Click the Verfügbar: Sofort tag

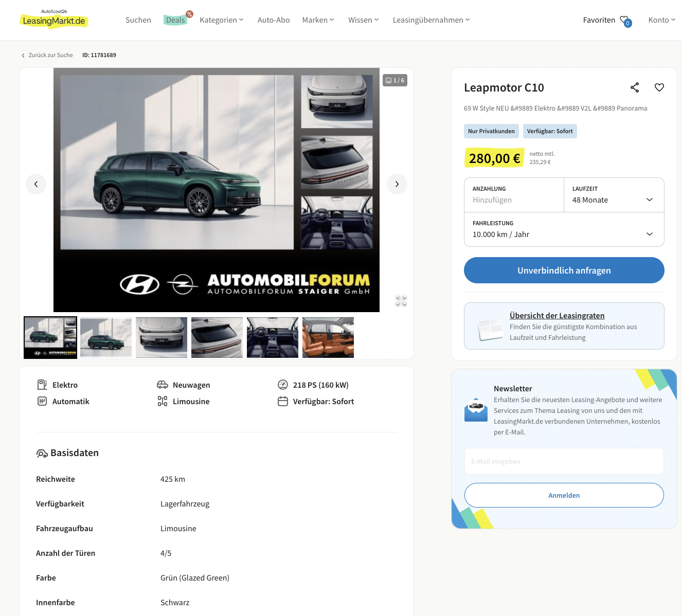(550, 131)
